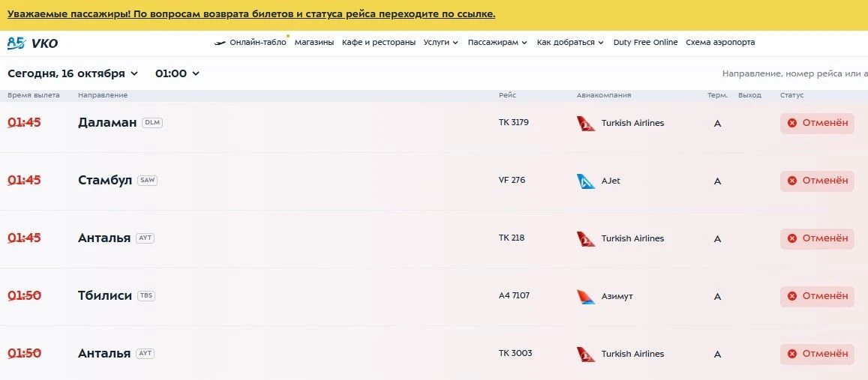Expand the Как добраться menu
Image resolution: width=868 pixels, height=380 pixels.
[570, 43]
